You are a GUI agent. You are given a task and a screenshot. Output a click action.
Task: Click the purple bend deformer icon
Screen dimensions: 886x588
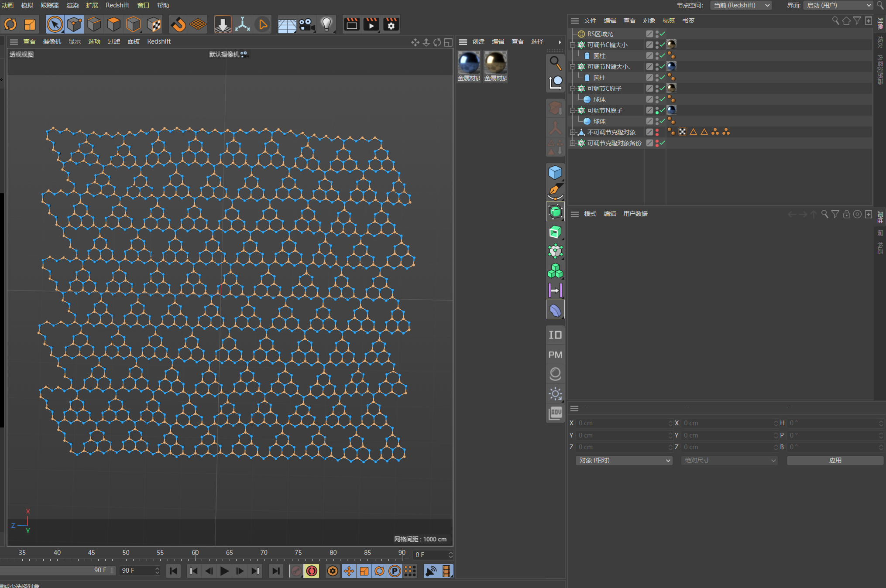tap(555, 310)
